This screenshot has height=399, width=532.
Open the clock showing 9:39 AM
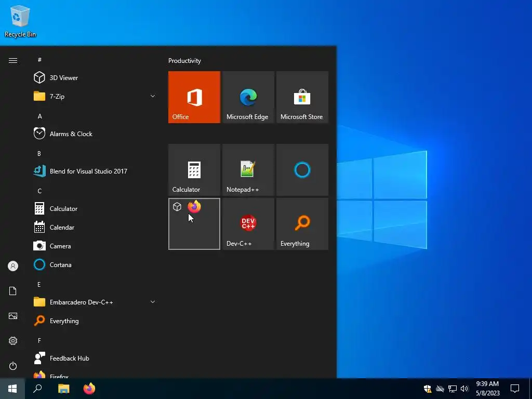coord(487,389)
